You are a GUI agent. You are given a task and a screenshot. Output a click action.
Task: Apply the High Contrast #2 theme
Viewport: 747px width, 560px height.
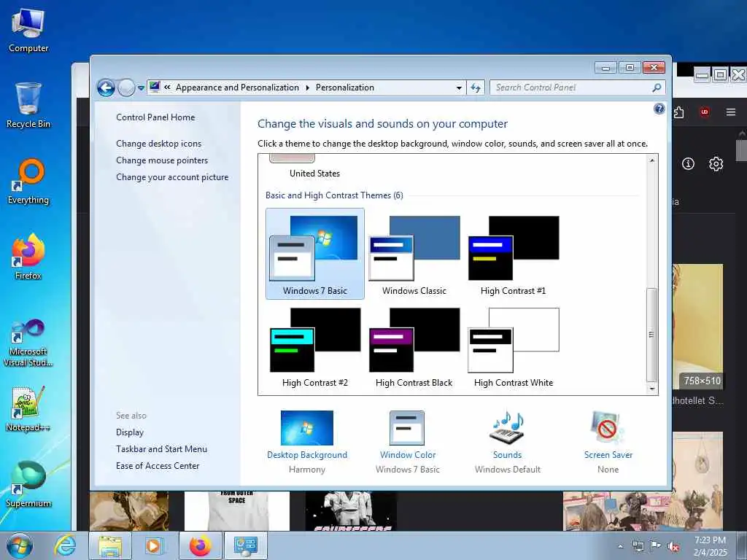(315, 346)
